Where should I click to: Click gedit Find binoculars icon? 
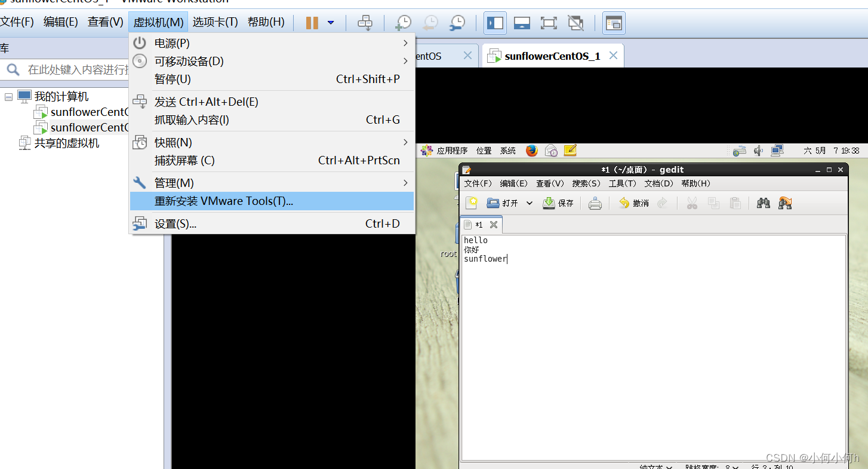[x=763, y=203]
